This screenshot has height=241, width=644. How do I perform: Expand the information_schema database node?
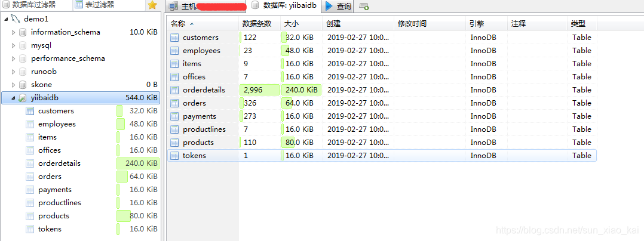coord(13,32)
